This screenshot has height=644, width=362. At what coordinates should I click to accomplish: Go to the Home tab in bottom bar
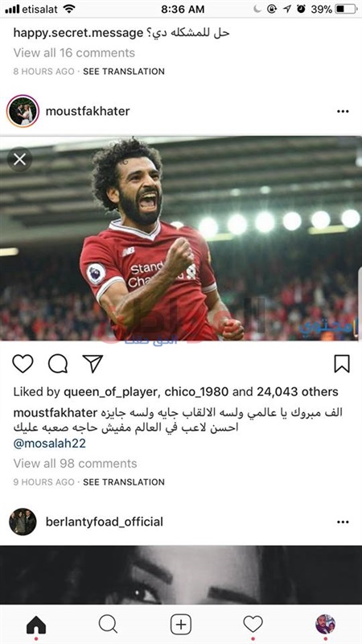[x=36, y=625]
